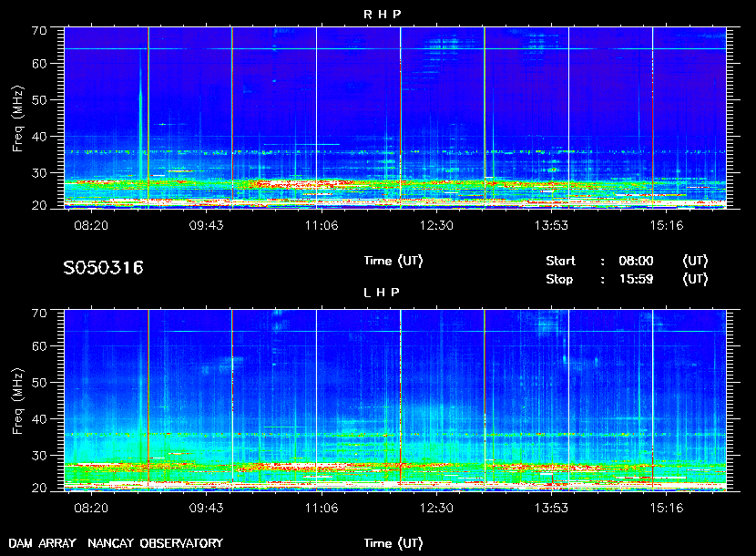
Task: Click 09:43 time label under RHP plot
Action: coord(207,225)
